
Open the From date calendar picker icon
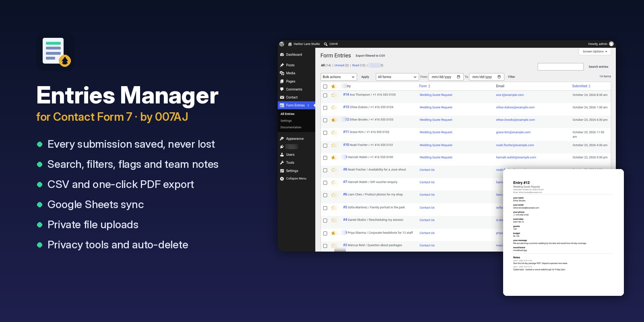coord(458,77)
